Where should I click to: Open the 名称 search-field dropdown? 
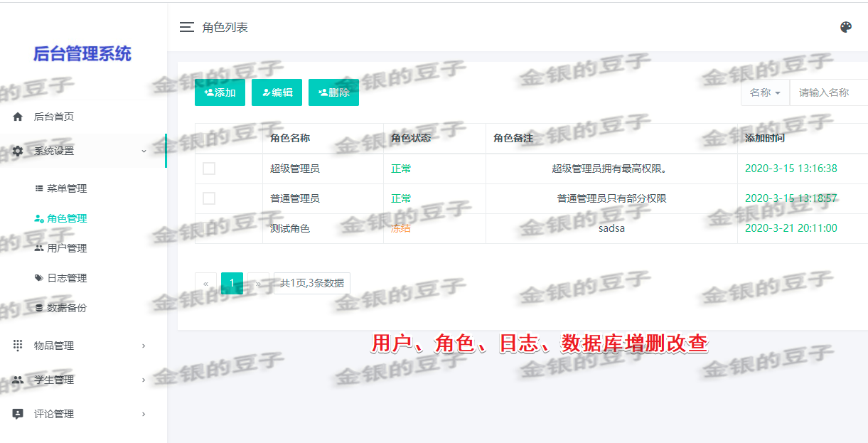pos(765,92)
